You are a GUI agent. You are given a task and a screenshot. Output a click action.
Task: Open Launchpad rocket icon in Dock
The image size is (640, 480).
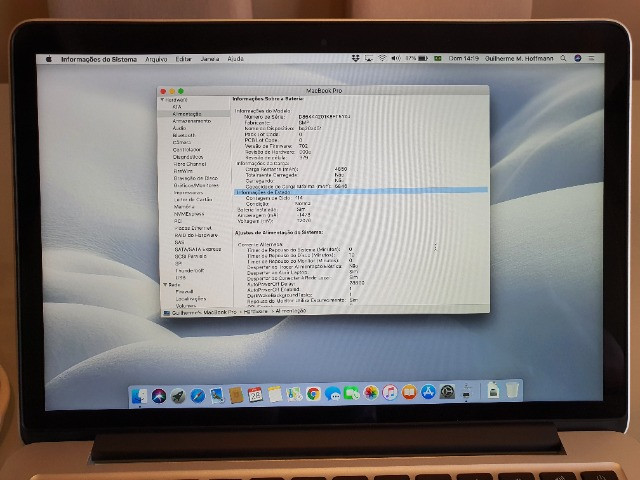click(178, 396)
